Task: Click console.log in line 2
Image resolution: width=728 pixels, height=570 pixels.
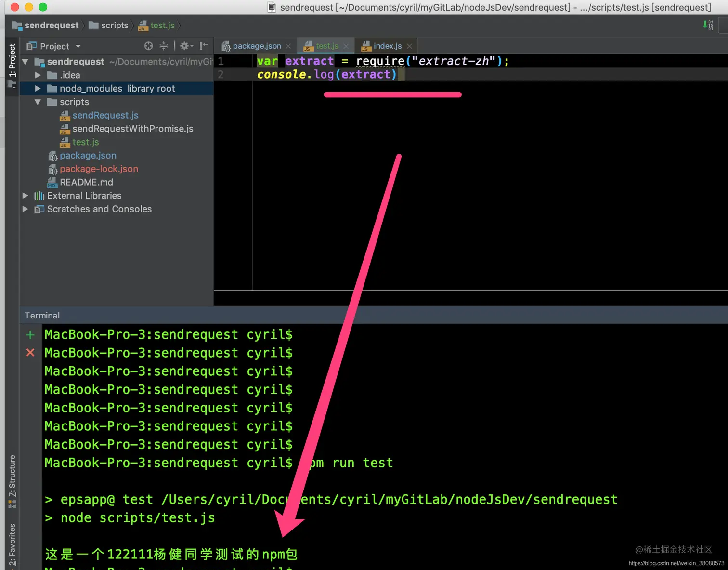Action: click(296, 75)
